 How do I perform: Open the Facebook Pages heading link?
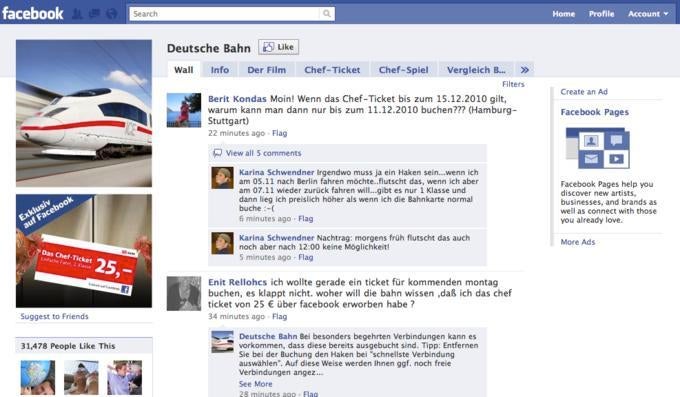click(594, 112)
